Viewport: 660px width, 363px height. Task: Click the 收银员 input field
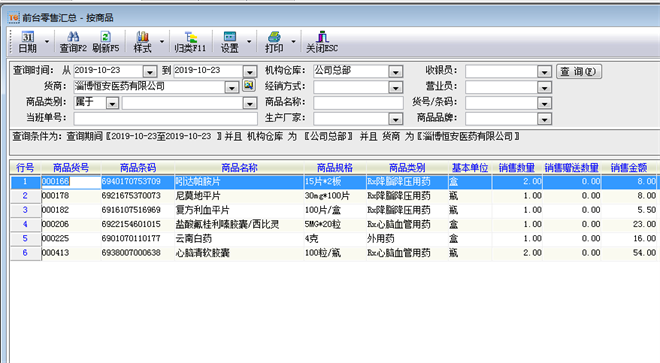point(502,71)
